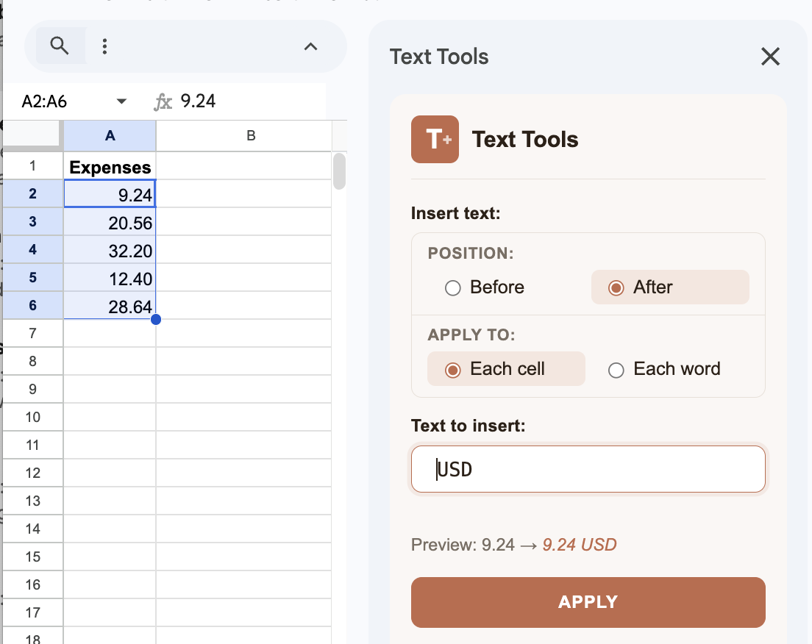Screen dimensions: 812x644
Task: Open the three-dot overflow menu
Action: tap(104, 46)
